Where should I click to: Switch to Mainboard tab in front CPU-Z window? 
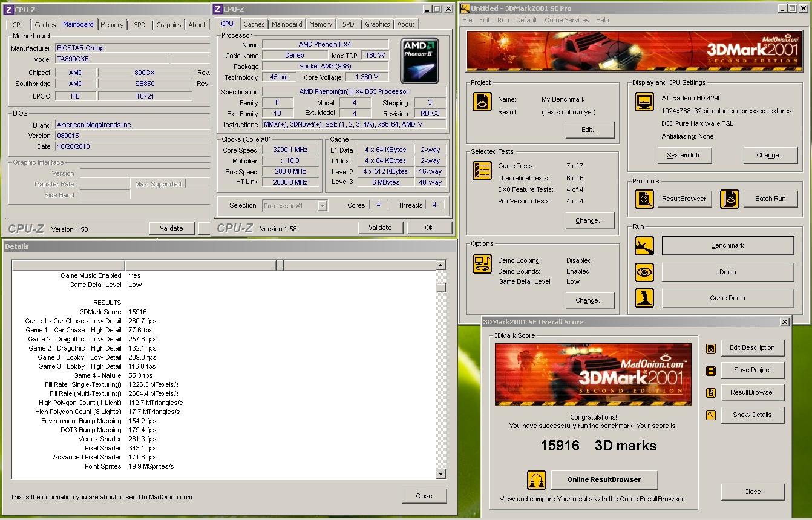point(287,24)
